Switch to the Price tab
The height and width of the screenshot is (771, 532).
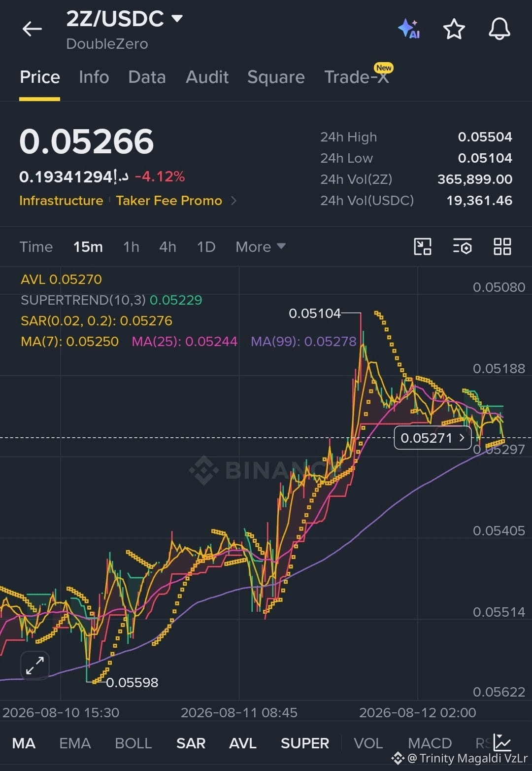click(40, 77)
